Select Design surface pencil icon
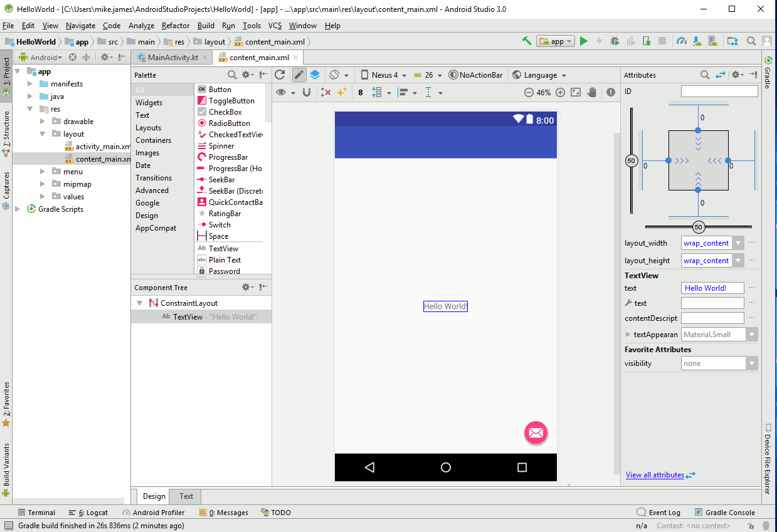The image size is (777, 532). tap(299, 75)
